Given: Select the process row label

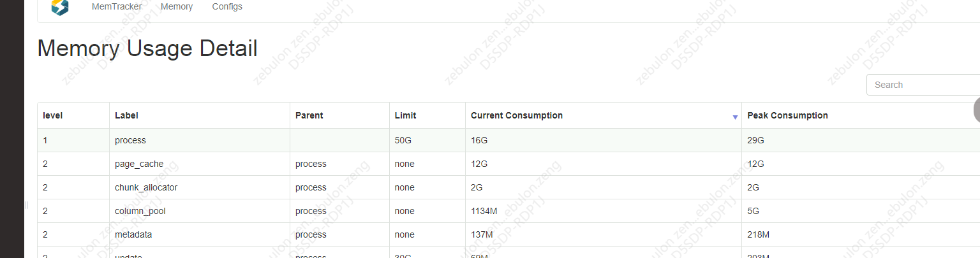Looking at the screenshot, I should pos(130,140).
